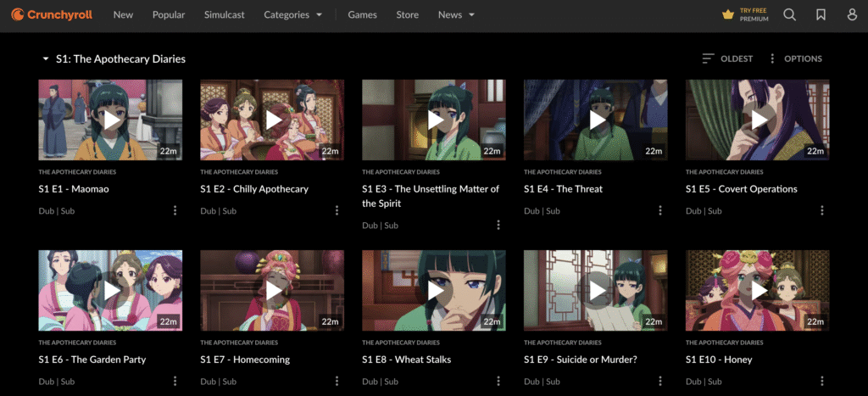Viewport: 868px width, 396px height.
Task: Click Dub | Sub text under S1 E5
Action: [x=704, y=211]
